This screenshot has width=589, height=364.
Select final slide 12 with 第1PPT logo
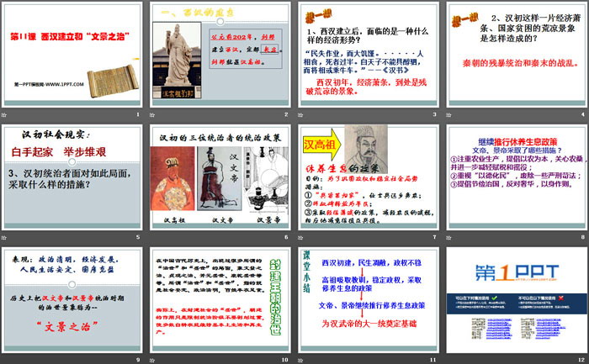[x=517, y=300]
